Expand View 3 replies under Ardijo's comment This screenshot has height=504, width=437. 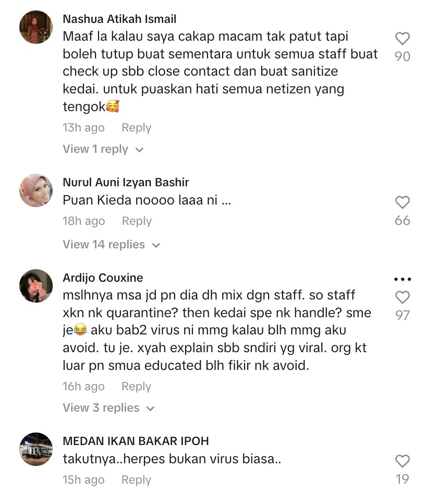point(108,408)
